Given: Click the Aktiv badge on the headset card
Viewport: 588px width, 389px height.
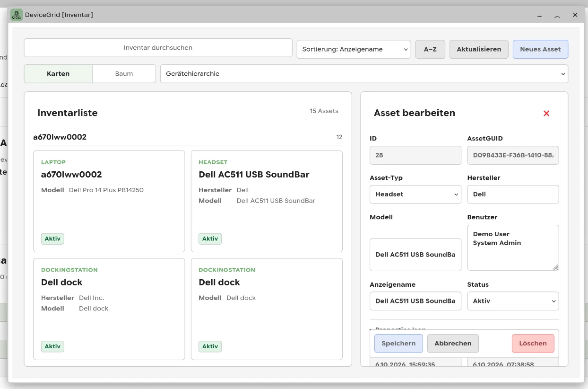Looking at the screenshot, I should [x=210, y=239].
